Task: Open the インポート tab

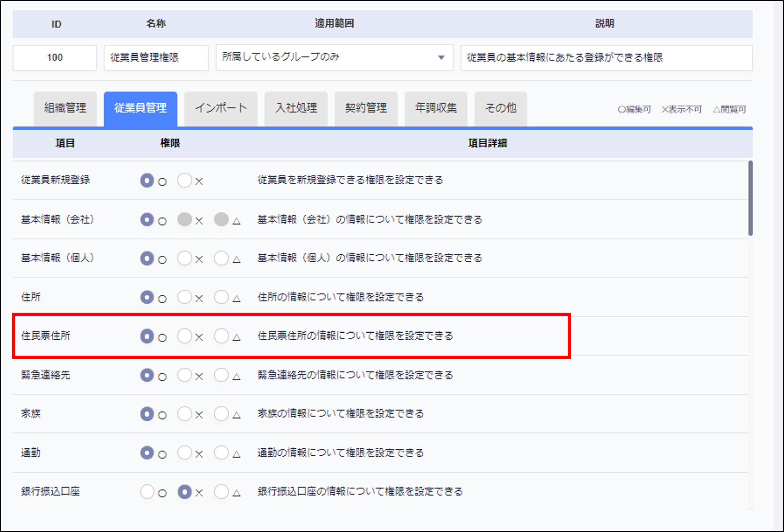Action: tap(221, 109)
